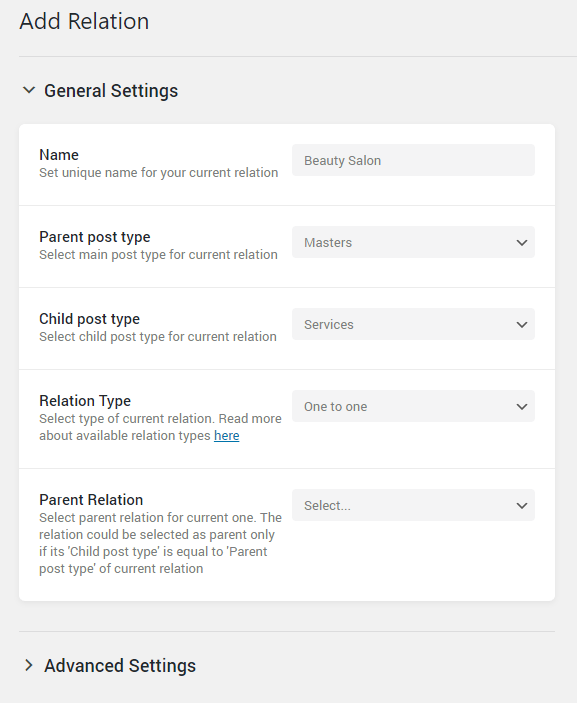Select the Services value in Child post type

point(329,325)
